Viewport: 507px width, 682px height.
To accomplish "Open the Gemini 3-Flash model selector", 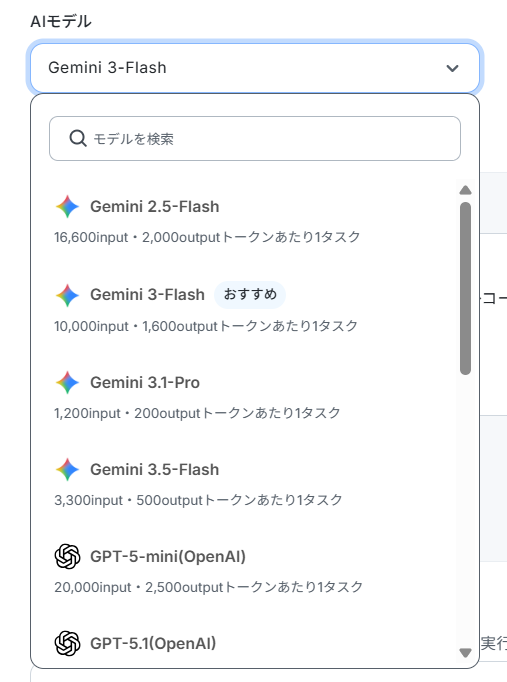I will tap(255, 68).
